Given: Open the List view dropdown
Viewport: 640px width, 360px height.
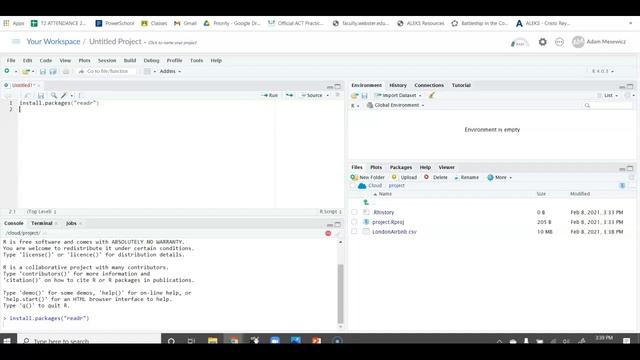Looking at the screenshot, I should tap(608, 95).
